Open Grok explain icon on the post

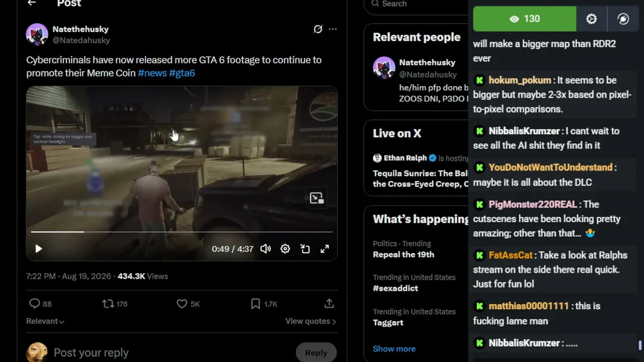[x=318, y=29]
